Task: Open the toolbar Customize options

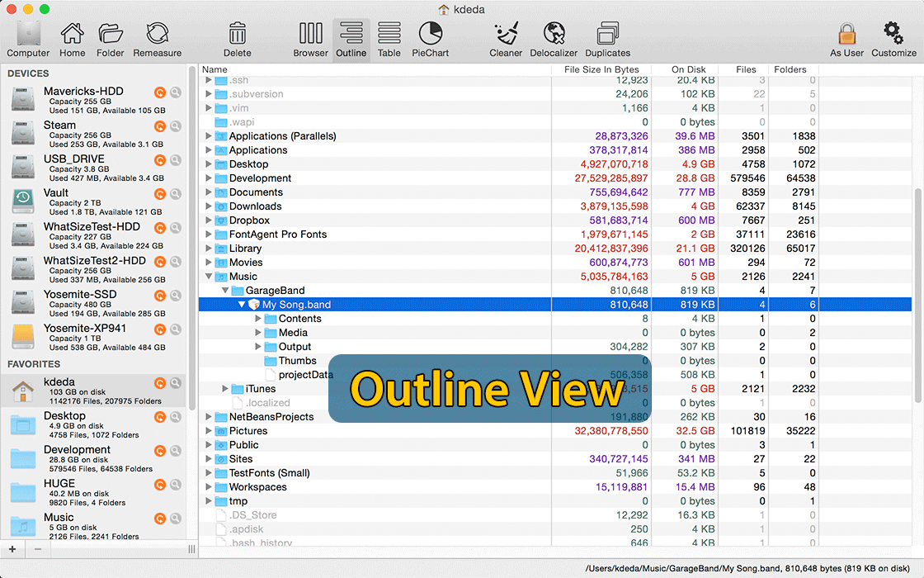Action: click(893, 37)
